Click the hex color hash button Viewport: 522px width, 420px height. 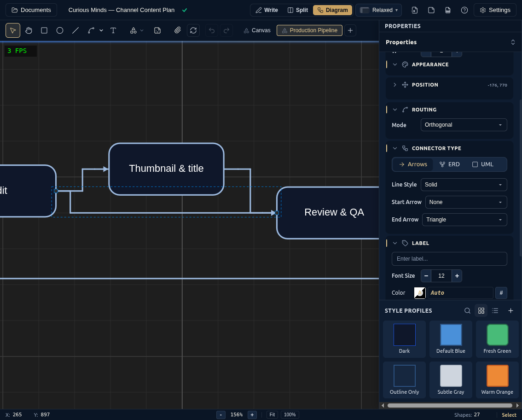click(x=501, y=293)
